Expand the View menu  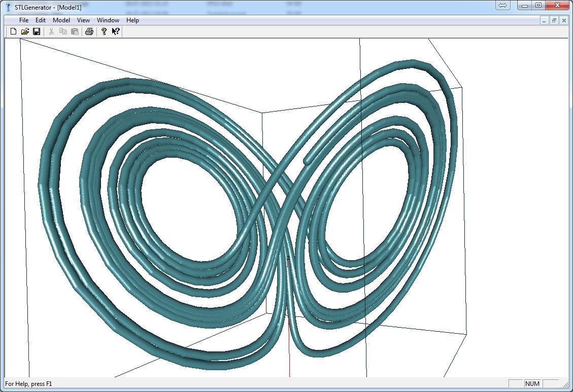click(x=83, y=20)
